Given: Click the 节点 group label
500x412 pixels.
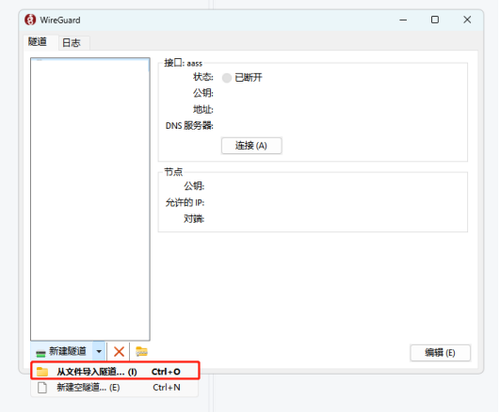Looking at the screenshot, I should click(173, 172).
